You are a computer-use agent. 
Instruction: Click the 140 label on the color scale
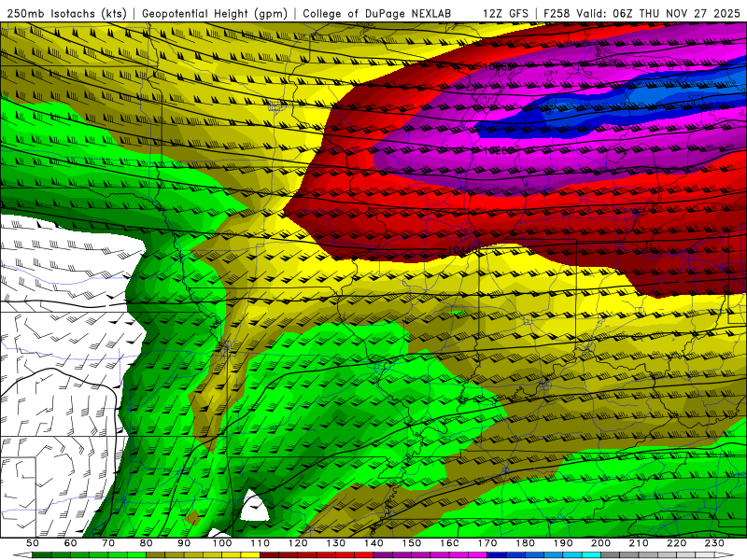(374, 543)
